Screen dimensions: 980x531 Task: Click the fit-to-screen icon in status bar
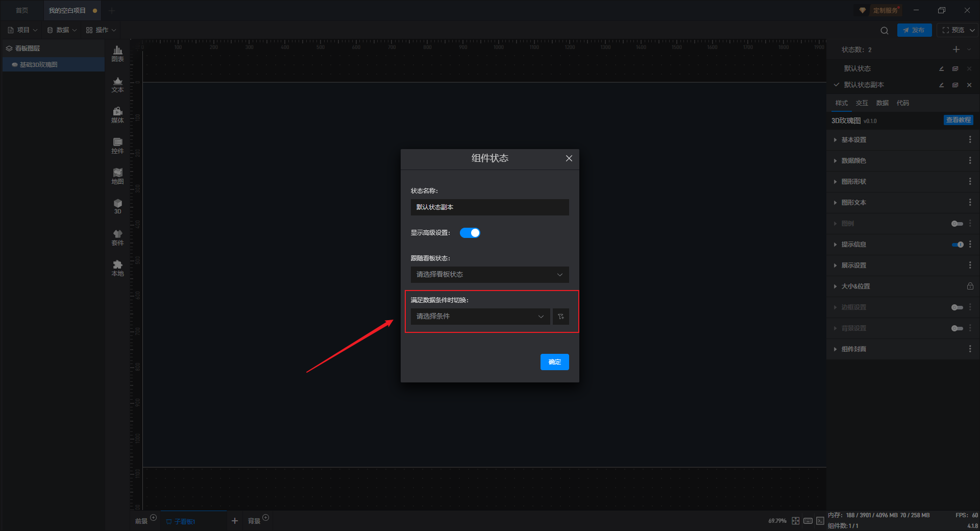[796, 521]
